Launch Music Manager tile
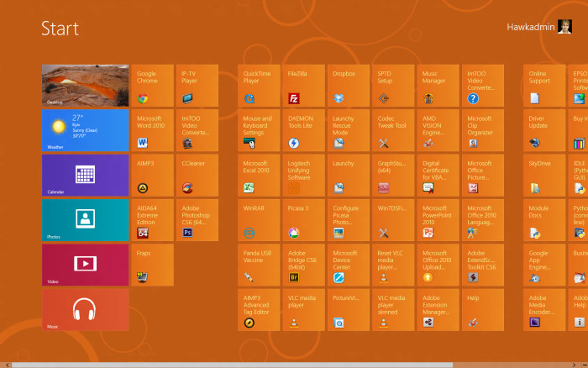 [x=438, y=86]
